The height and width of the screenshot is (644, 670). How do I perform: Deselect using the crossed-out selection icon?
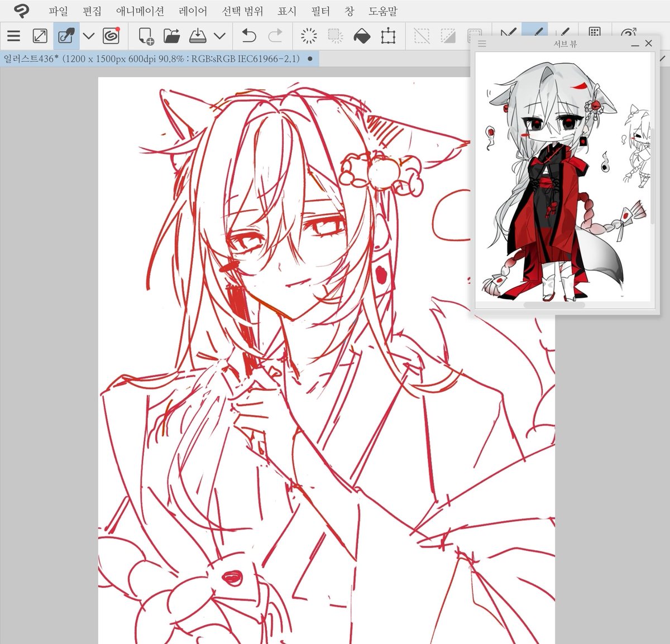tap(422, 36)
